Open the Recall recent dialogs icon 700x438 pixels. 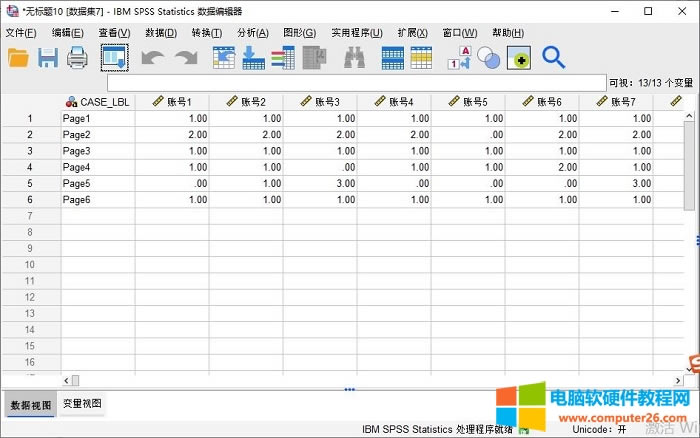[114, 58]
